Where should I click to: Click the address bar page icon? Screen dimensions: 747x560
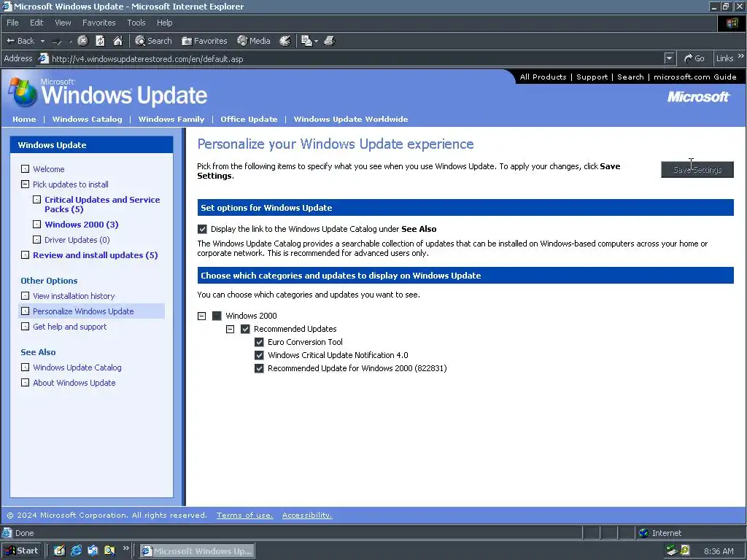tap(43, 58)
